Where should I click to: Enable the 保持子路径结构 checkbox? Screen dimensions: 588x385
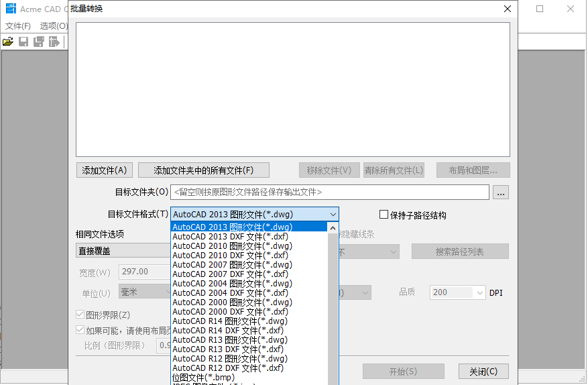(384, 215)
